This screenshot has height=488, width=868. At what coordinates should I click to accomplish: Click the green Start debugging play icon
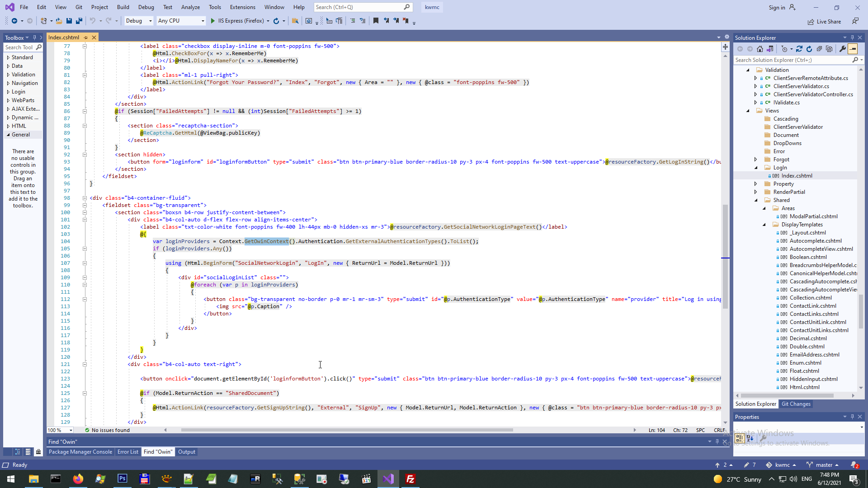[213, 21]
